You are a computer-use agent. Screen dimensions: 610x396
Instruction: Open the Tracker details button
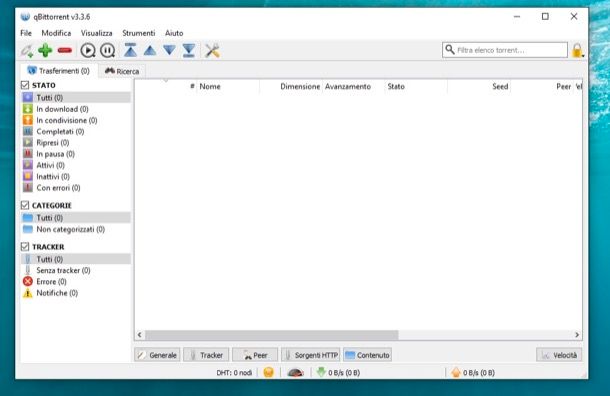click(206, 355)
